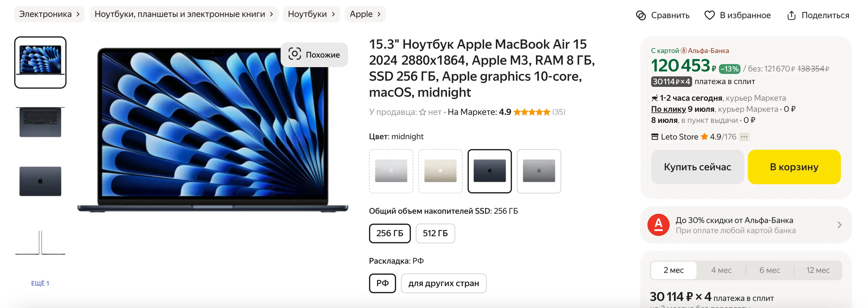Add to favorites with the heart icon

(x=709, y=15)
